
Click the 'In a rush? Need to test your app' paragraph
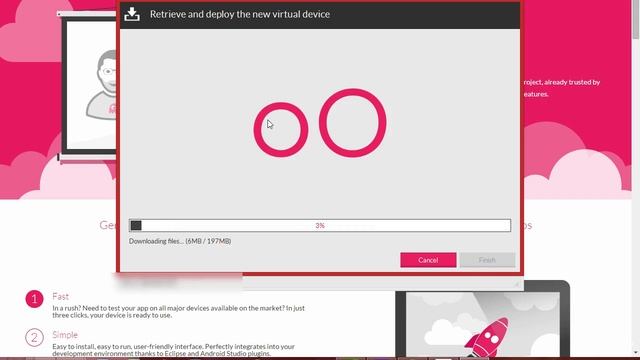178,311
